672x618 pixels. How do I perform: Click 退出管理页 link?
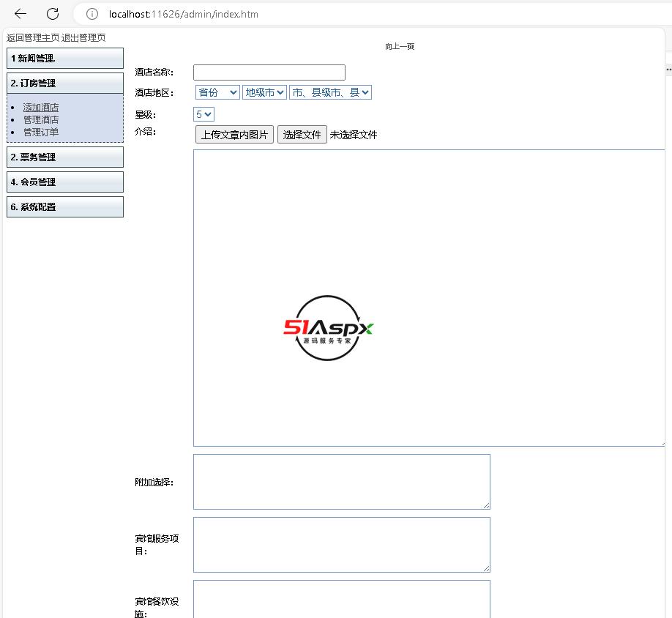click(83, 38)
